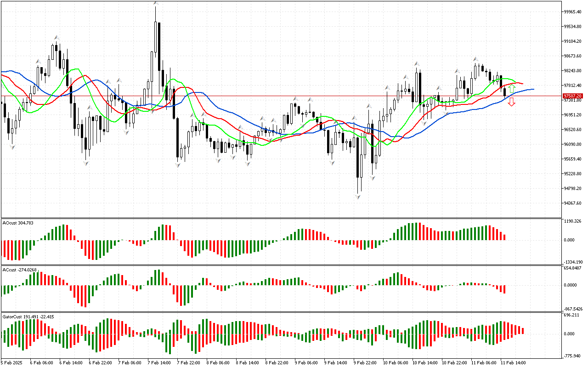Image resolution: width=588 pixels, height=368 pixels.
Task: Click the 9 Feb 14:00 time label
Action: [x=336, y=363]
